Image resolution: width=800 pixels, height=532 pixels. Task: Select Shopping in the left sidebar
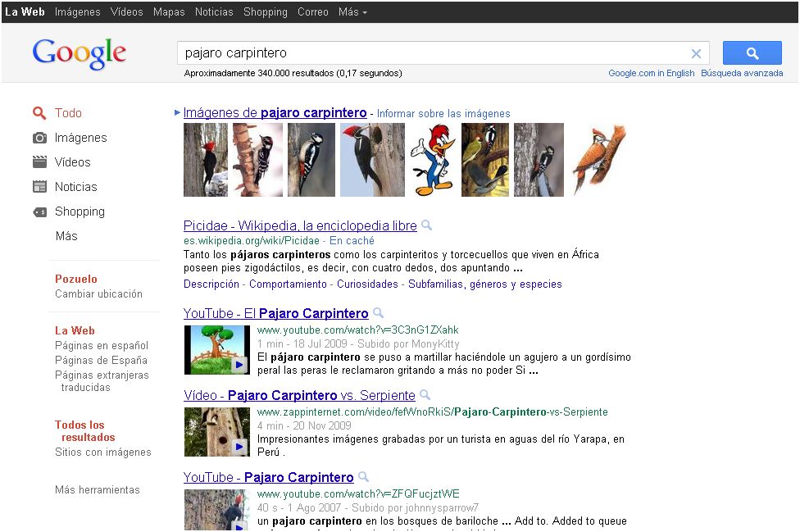pyautogui.click(x=80, y=211)
